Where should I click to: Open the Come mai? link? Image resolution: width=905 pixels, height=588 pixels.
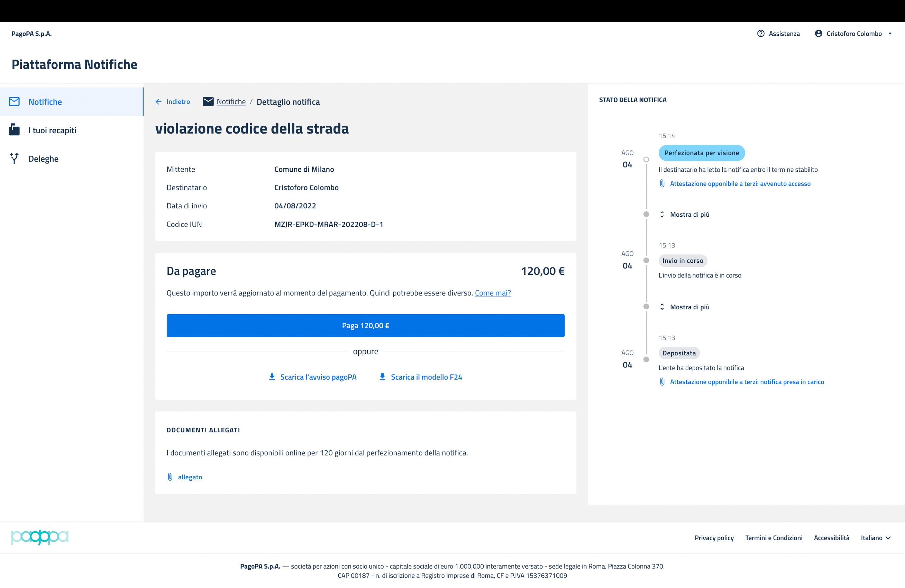(x=492, y=293)
